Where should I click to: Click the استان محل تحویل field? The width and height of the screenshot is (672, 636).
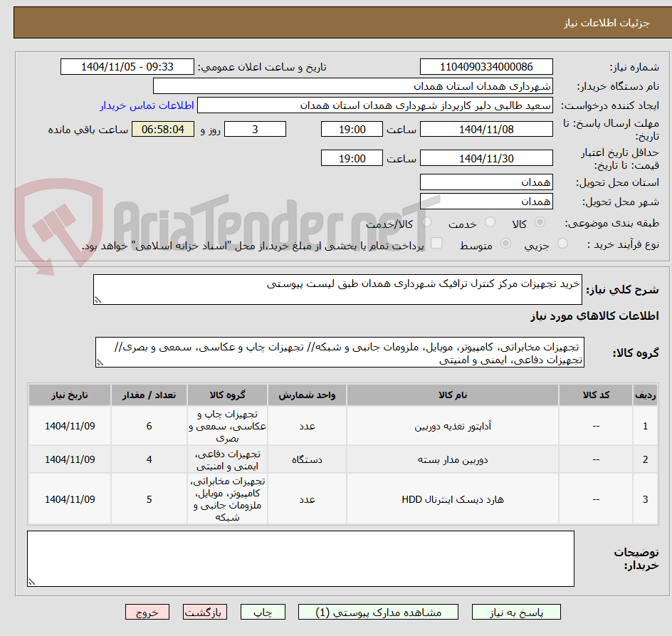click(x=486, y=182)
